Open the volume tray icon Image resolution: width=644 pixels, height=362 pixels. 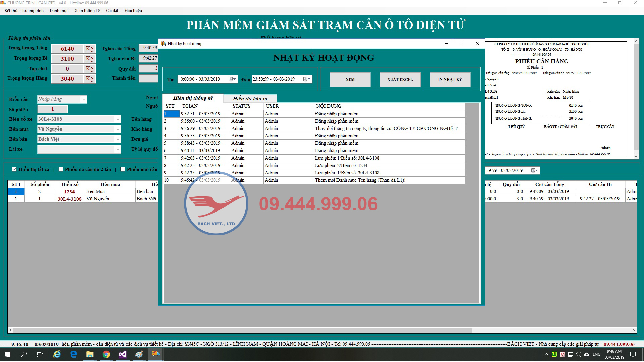click(x=578, y=354)
